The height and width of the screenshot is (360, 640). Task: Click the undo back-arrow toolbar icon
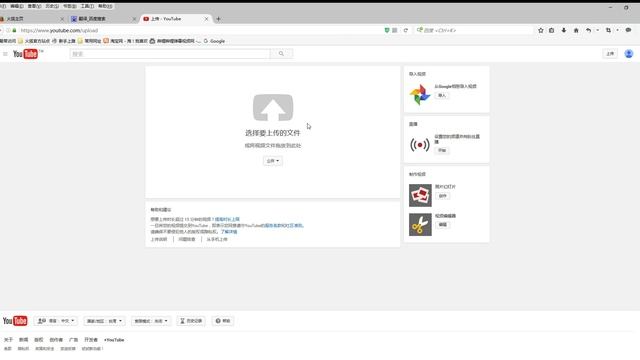tap(588, 30)
